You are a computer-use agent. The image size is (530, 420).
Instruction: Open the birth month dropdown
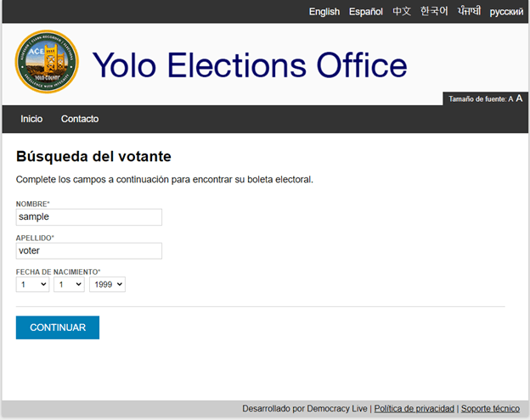click(x=32, y=284)
